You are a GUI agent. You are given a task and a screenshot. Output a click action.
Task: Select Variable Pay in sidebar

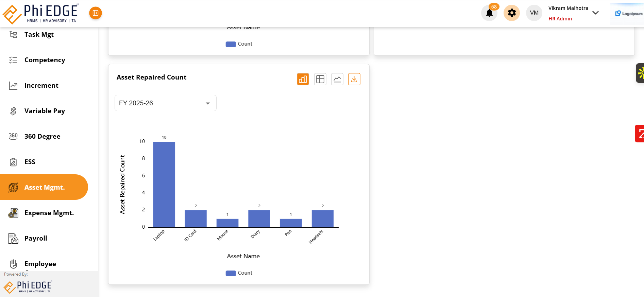pyautogui.click(x=45, y=111)
